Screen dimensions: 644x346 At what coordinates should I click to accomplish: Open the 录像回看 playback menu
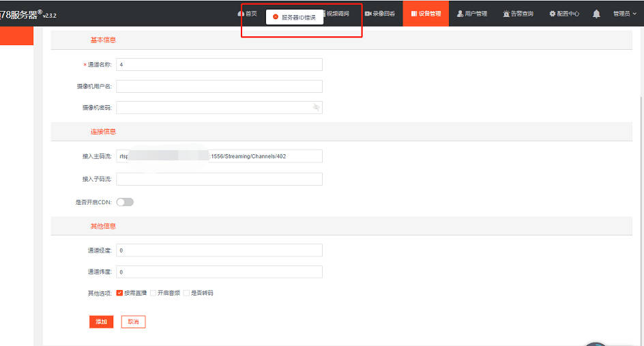(x=380, y=14)
